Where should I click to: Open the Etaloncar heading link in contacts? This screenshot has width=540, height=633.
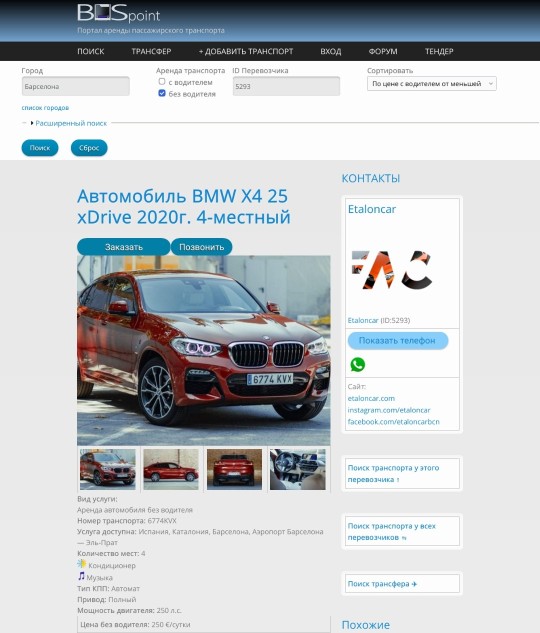[x=372, y=209]
